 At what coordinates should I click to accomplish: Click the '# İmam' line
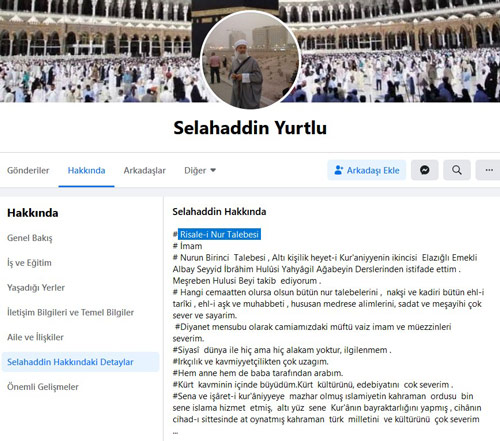187,246
